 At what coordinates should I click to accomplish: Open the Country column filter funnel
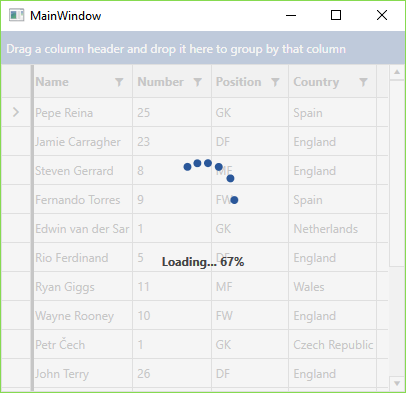point(363,82)
